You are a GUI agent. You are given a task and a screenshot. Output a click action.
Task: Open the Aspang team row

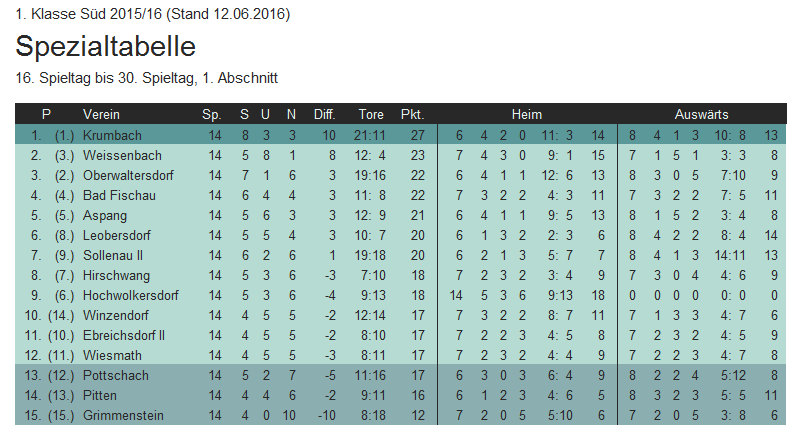click(106, 215)
